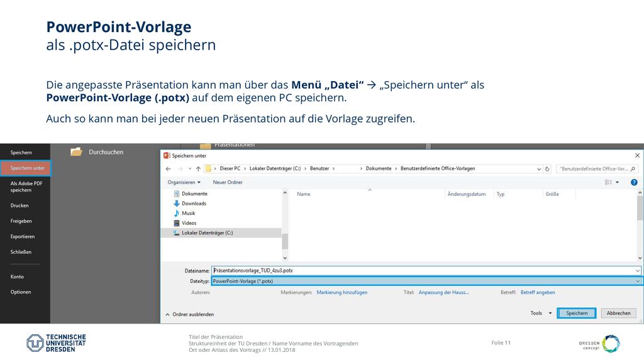Click the forward arrow in the dialog navigation
The image size is (644, 362).
coord(180,168)
